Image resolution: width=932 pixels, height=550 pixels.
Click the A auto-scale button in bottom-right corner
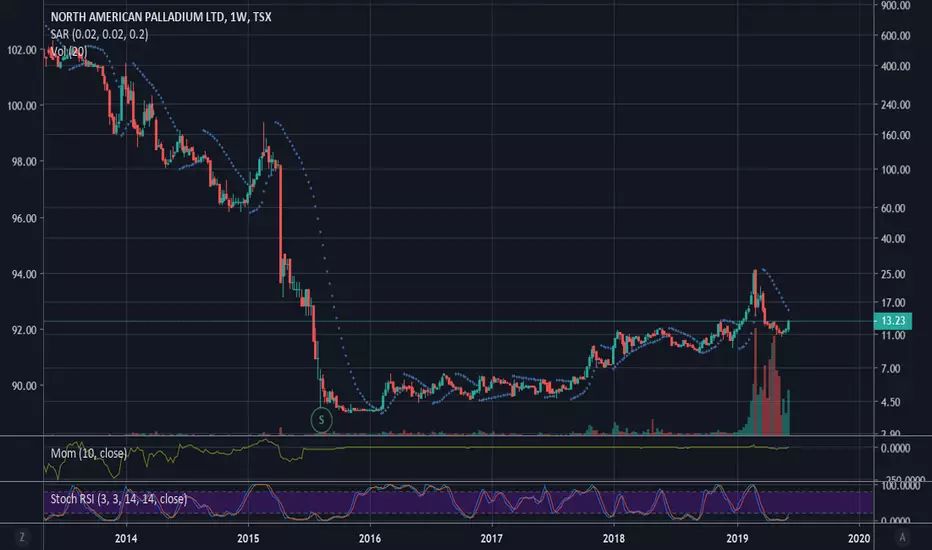902,538
